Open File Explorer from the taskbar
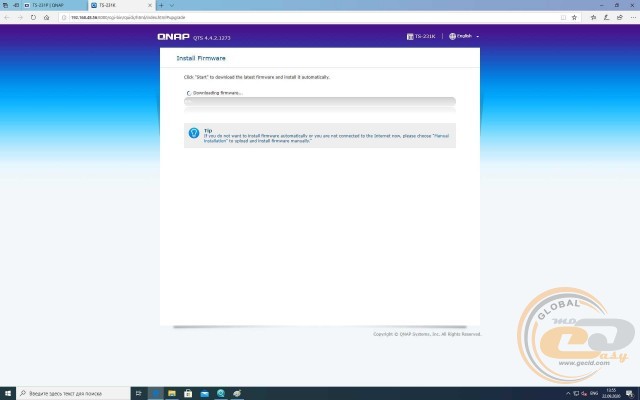Image resolution: width=640 pixels, height=400 pixels. point(172,393)
